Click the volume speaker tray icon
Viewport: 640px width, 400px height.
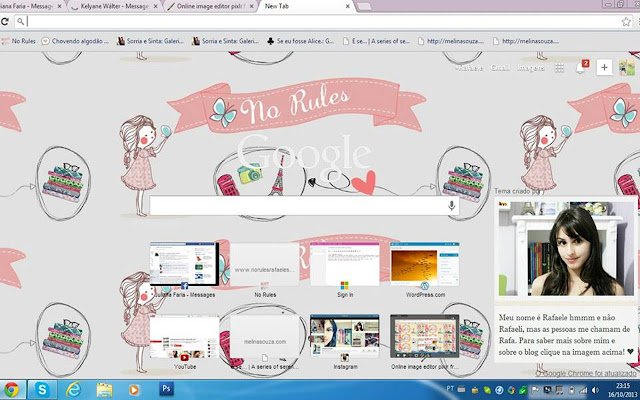tap(595, 390)
